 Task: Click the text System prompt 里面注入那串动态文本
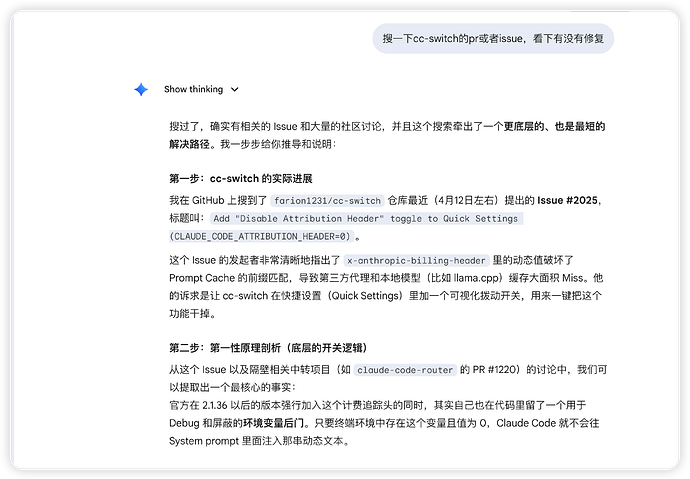(x=257, y=441)
